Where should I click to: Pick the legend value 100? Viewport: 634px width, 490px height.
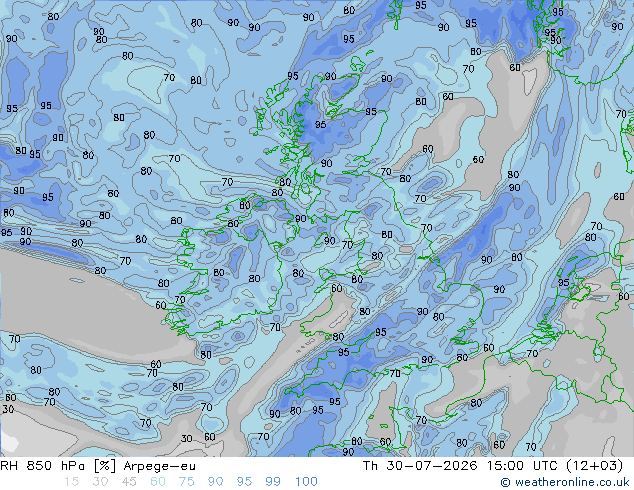coord(306,482)
